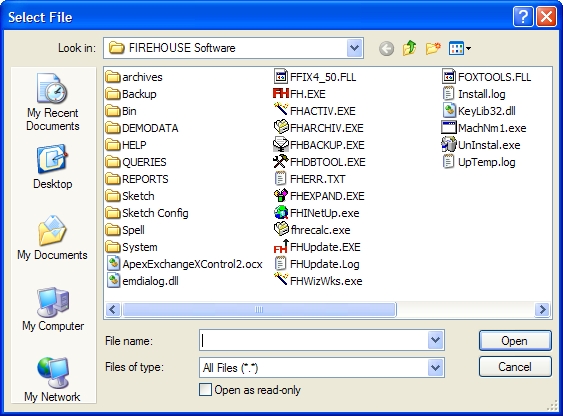Click the Open button
The width and height of the screenshot is (563, 416).
[x=515, y=341]
